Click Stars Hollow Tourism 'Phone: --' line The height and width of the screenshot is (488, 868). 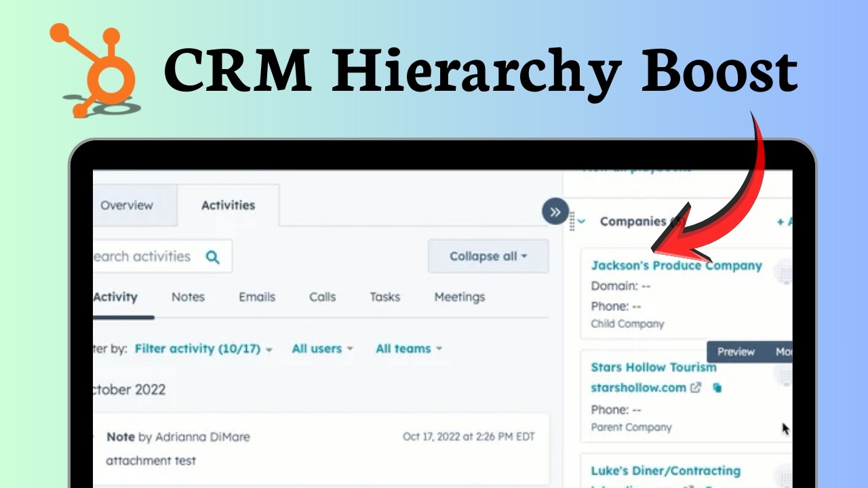tap(616, 409)
